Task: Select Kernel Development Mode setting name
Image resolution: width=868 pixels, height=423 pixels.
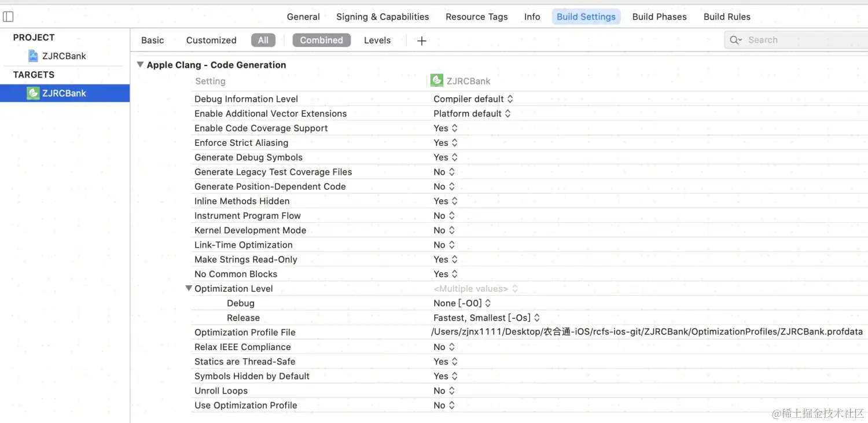Action: tap(251, 230)
